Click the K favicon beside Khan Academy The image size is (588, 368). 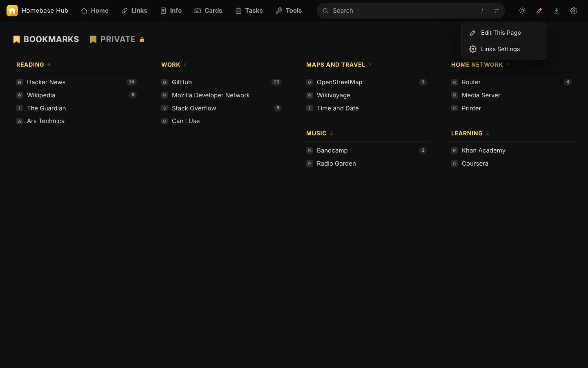pos(454,150)
